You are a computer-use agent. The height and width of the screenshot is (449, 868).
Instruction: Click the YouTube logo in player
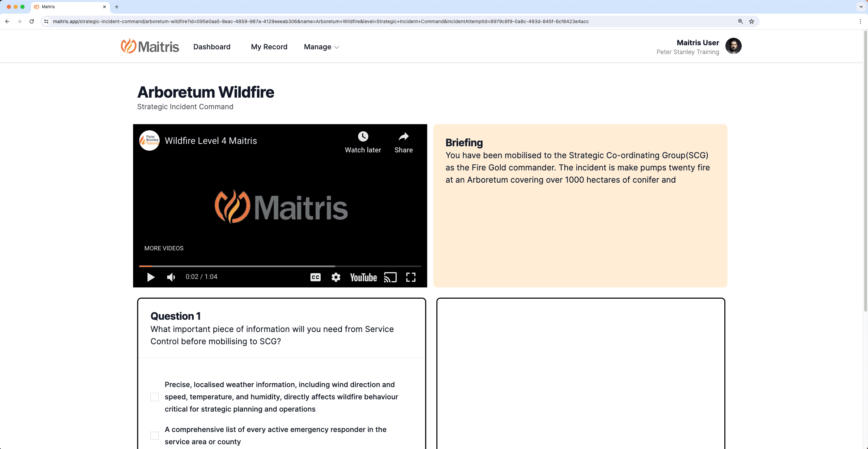pos(363,277)
